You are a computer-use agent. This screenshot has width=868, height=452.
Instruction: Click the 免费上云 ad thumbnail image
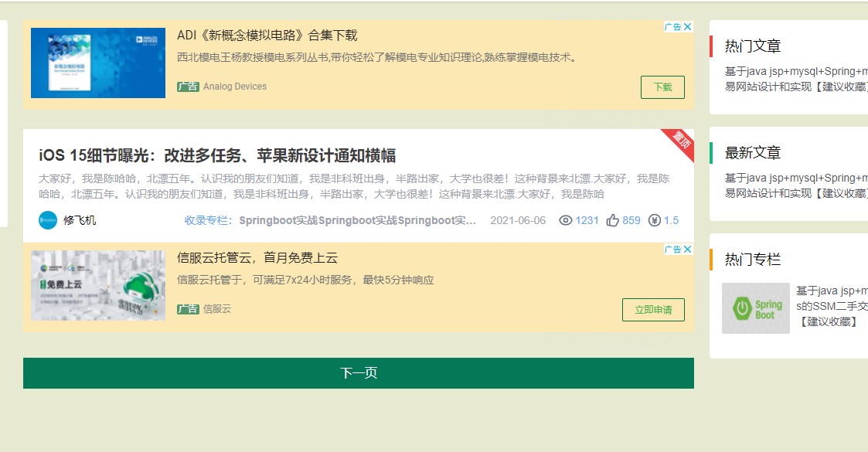coord(98,285)
